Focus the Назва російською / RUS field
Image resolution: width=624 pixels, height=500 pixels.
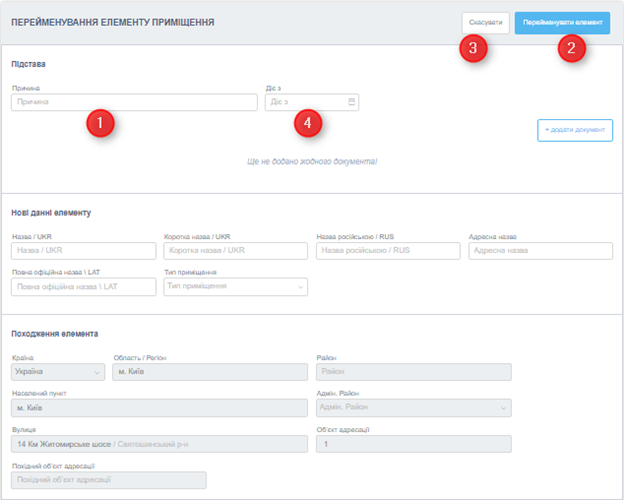pyautogui.click(x=388, y=250)
